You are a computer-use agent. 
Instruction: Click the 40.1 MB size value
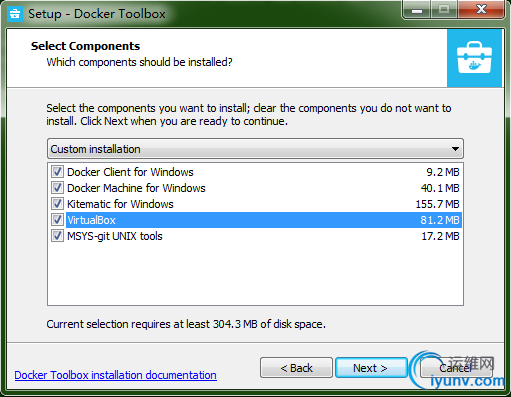[440, 188]
